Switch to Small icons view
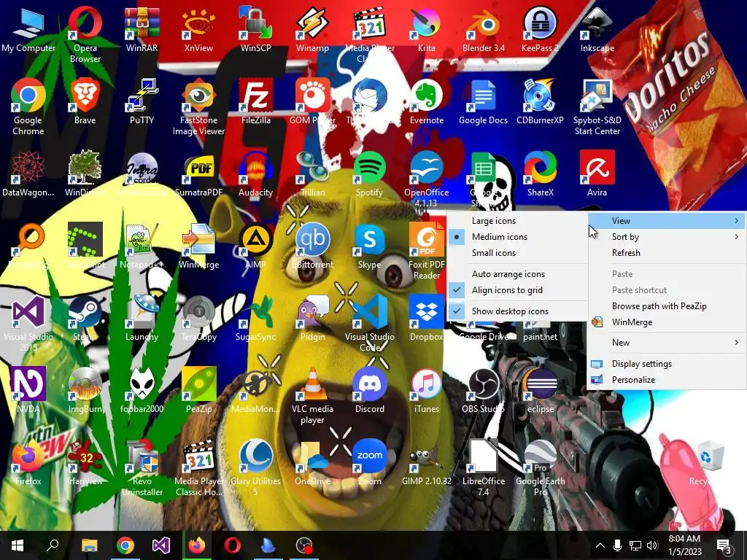Viewport: 747px width, 560px height. 517,253
